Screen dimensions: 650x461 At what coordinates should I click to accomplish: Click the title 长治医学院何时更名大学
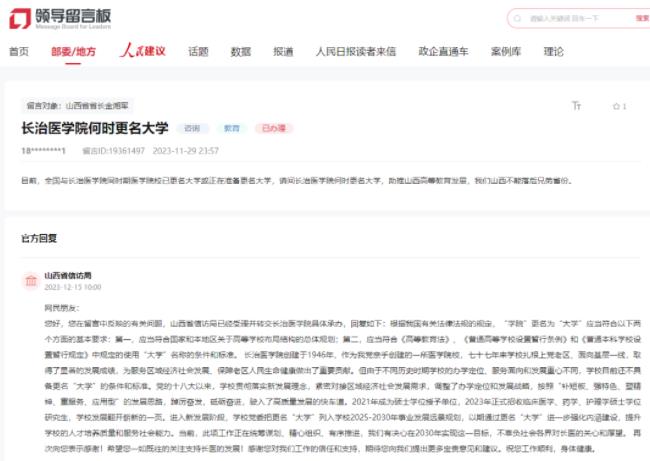point(95,128)
